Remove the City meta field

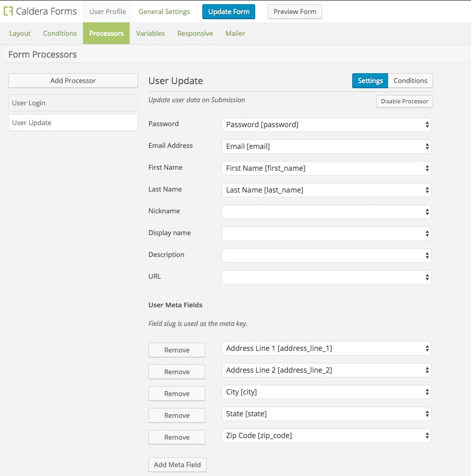(x=177, y=394)
